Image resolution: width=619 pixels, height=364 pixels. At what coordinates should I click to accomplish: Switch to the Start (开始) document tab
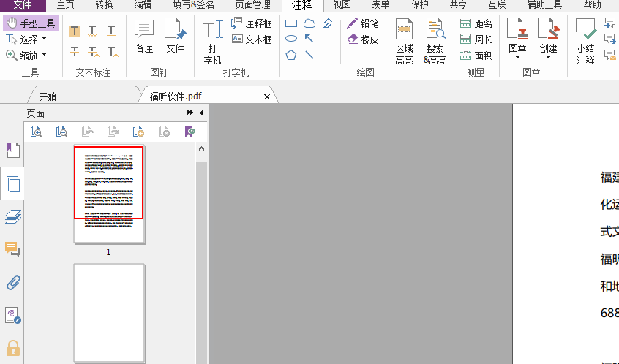[48, 96]
